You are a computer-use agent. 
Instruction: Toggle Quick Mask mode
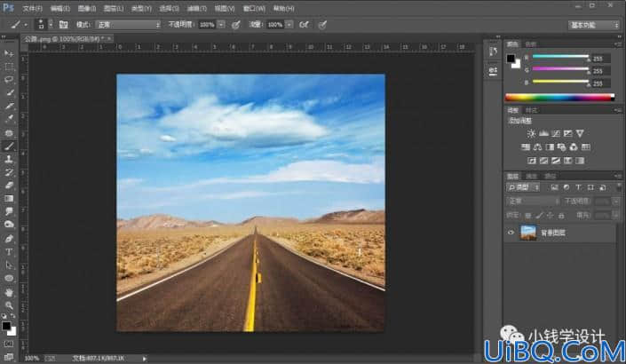click(x=9, y=344)
